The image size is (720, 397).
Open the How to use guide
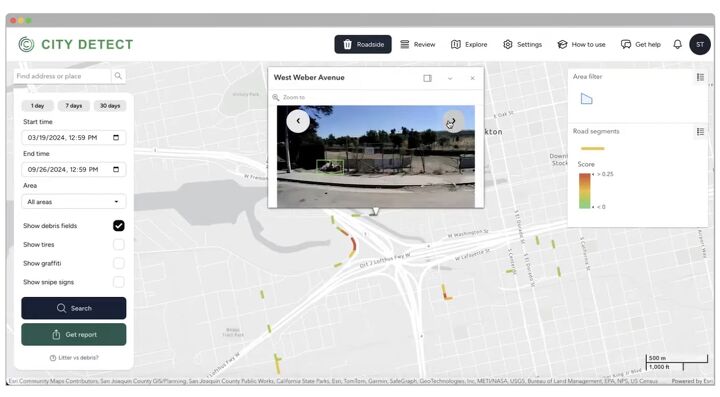point(581,45)
